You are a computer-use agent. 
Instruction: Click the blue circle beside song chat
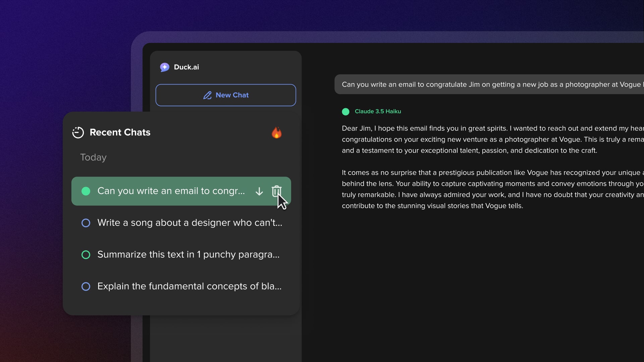[x=86, y=223]
